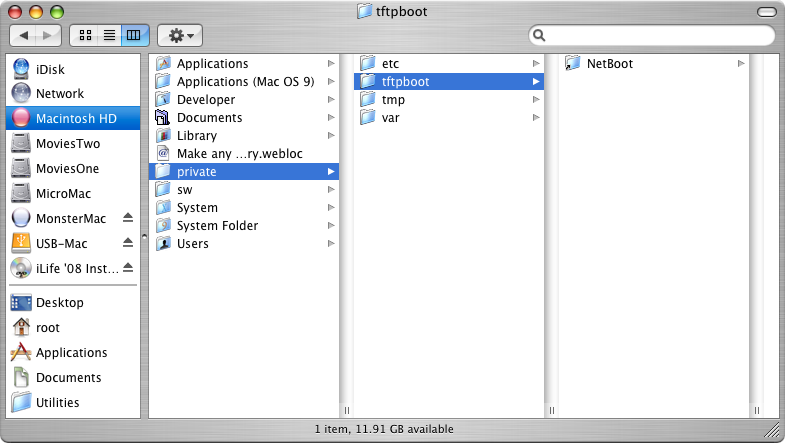Expand var via its arrow
The width and height of the screenshot is (785, 443).
pos(536,118)
